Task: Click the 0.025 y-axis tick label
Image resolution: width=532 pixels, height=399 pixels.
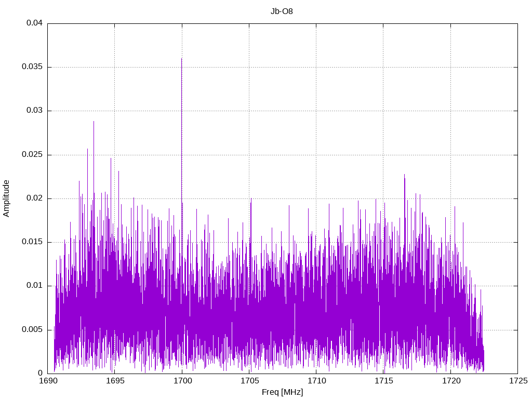Action: click(32, 155)
